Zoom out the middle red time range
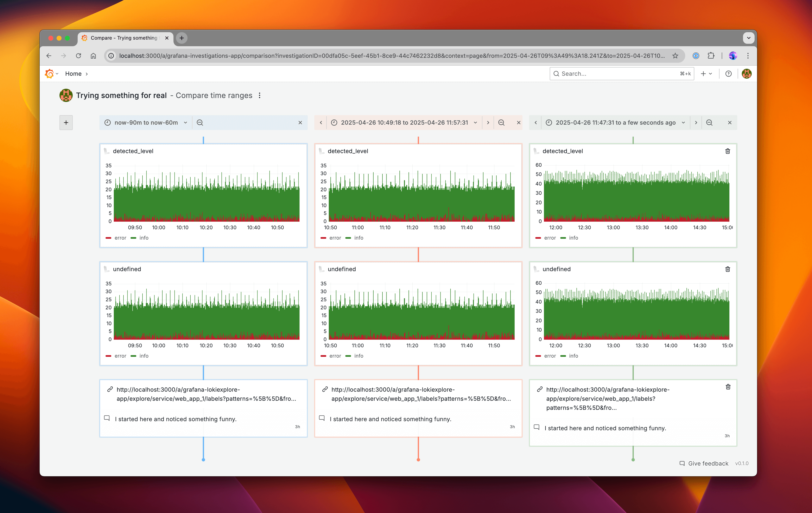 (501, 123)
